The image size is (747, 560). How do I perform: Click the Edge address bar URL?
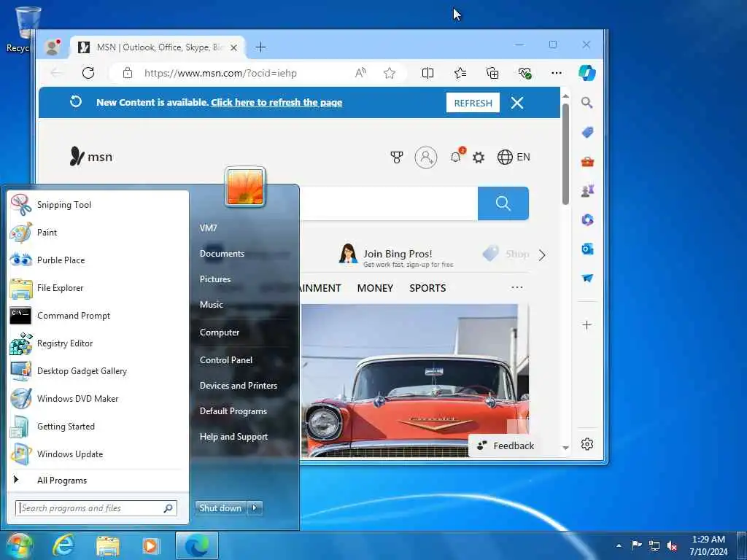click(220, 74)
